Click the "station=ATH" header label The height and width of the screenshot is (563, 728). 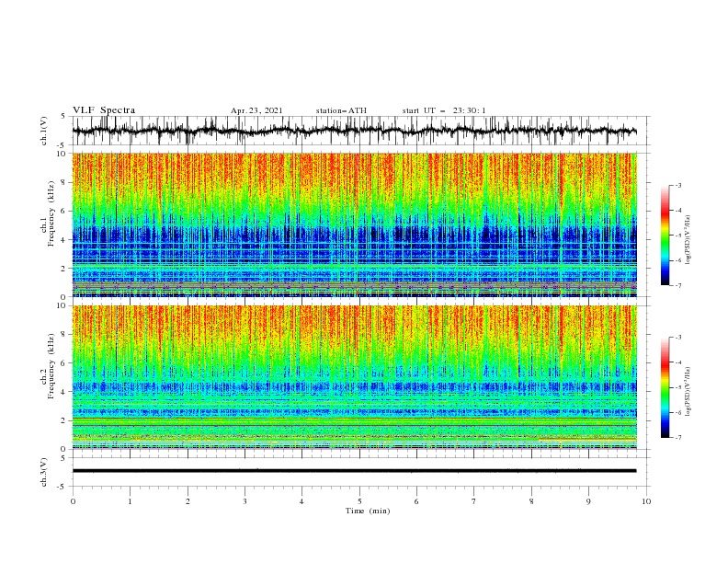[x=341, y=110]
